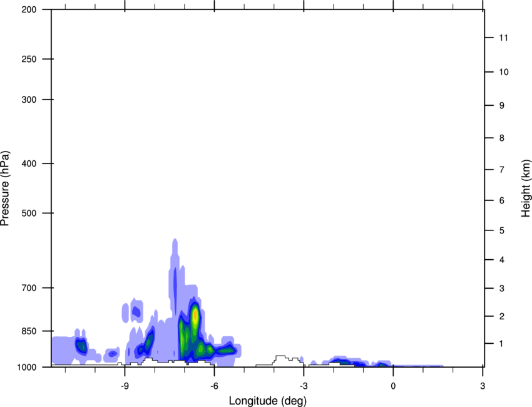Click the 700 pressure tick label
This screenshot has width=532, height=407.
tap(29, 288)
